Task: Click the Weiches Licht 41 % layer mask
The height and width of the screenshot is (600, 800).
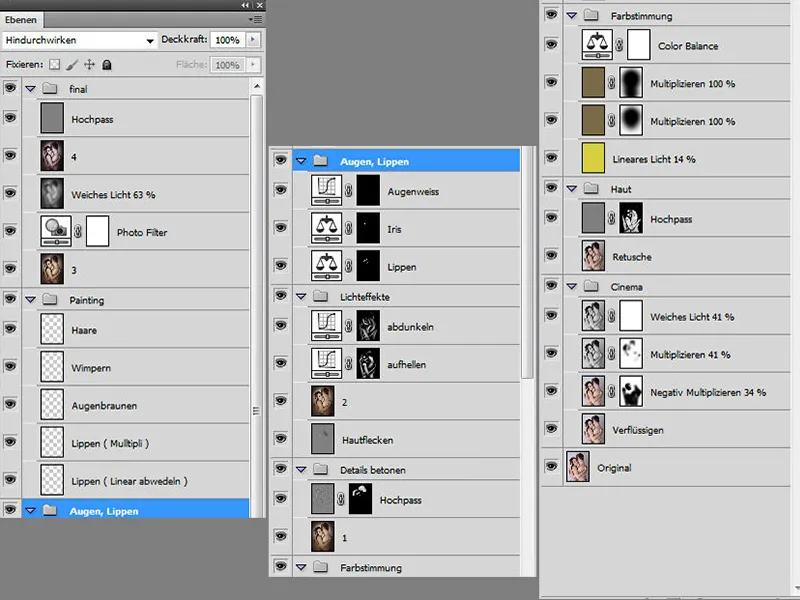Action: click(631, 316)
